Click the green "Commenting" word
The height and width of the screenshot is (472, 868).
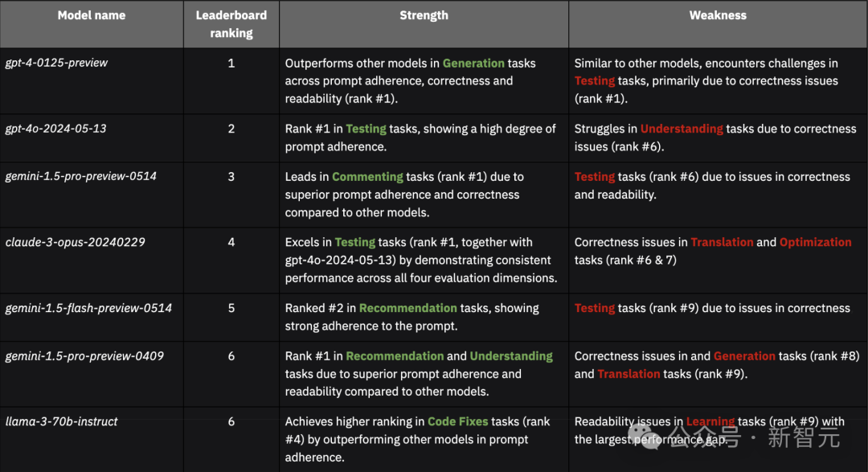pos(367,177)
